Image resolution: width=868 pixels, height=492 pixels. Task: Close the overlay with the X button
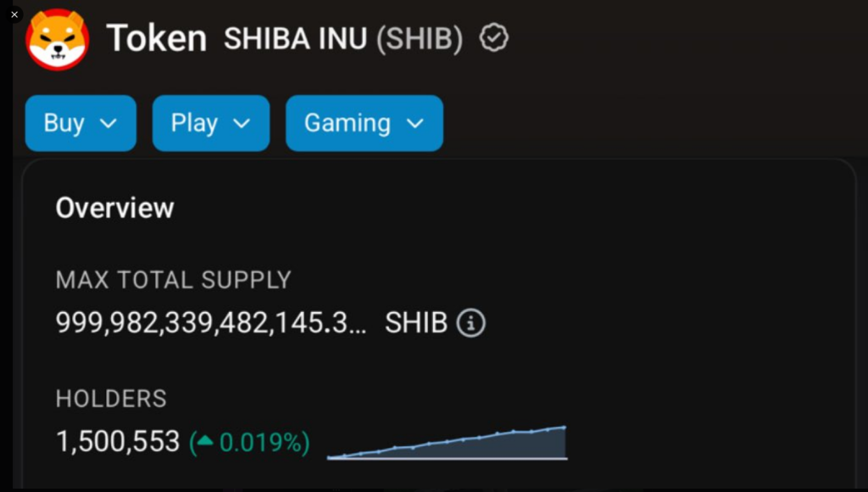(14, 14)
